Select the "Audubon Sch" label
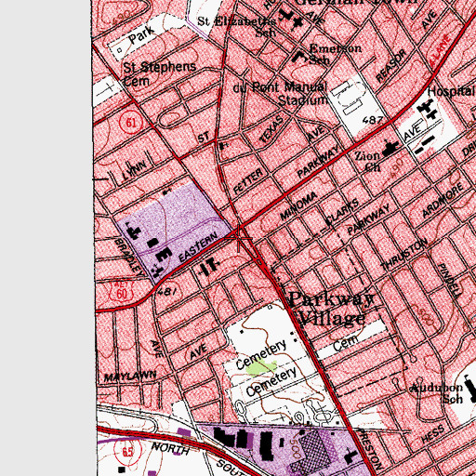This screenshot has height=476, width=476. point(436,393)
